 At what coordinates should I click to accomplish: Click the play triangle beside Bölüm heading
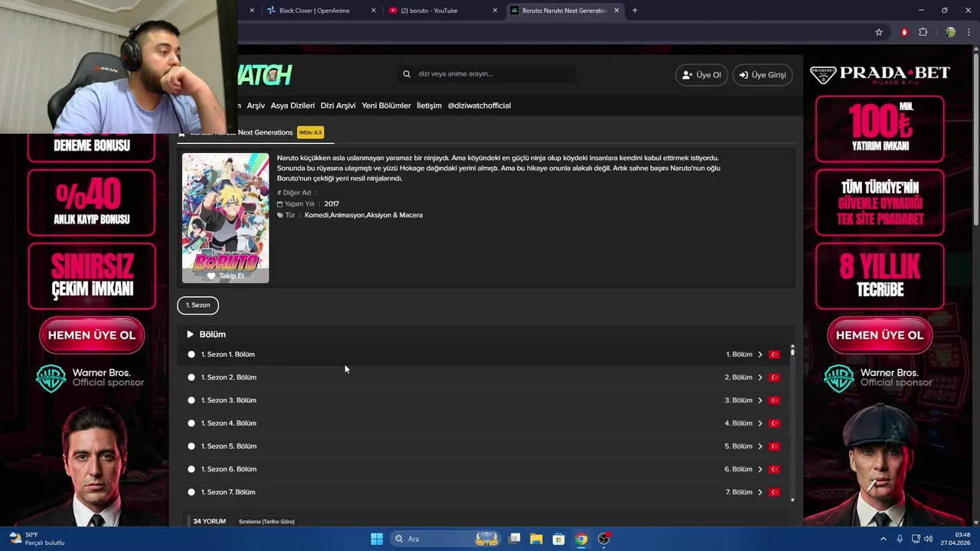tap(190, 334)
